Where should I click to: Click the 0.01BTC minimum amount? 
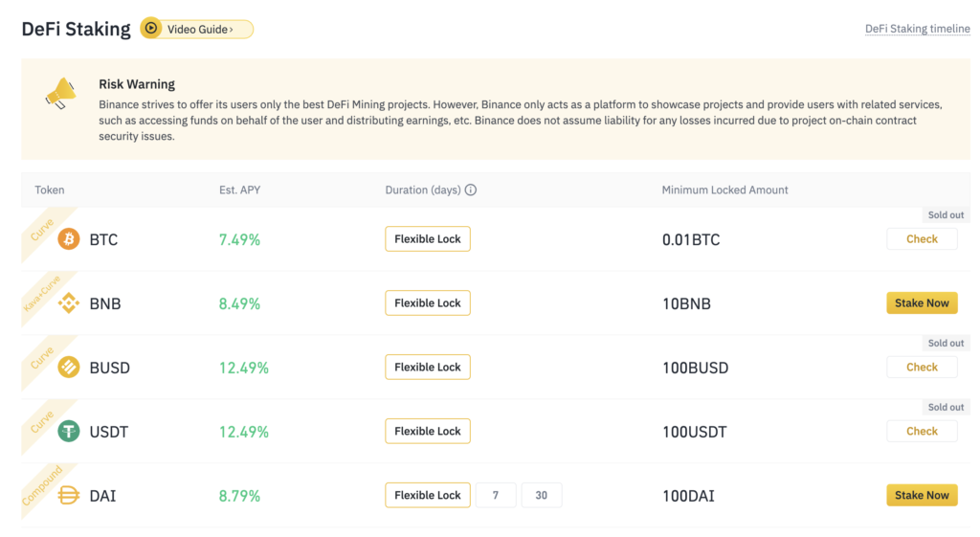[691, 239]
